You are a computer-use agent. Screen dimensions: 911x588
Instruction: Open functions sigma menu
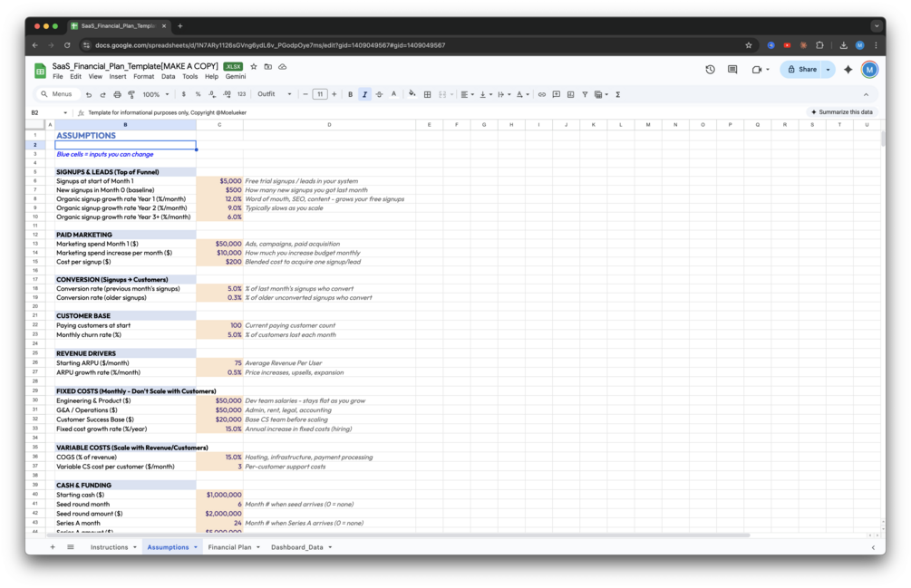coord(618,94)
